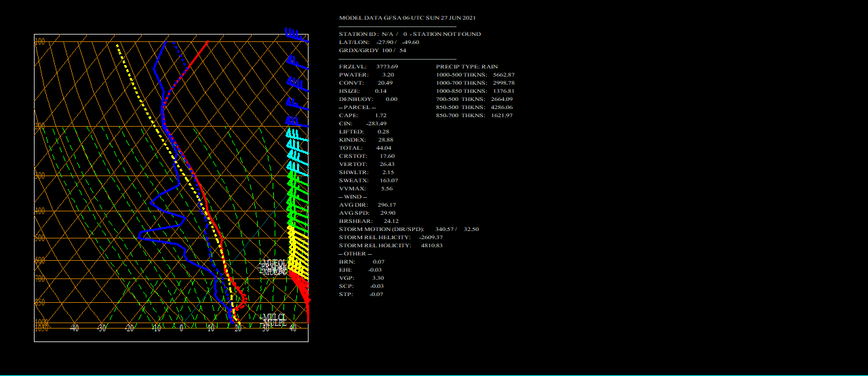The image size is (868, 376).
Task: Click the SCP -0.03 entry
Action: 360,286
